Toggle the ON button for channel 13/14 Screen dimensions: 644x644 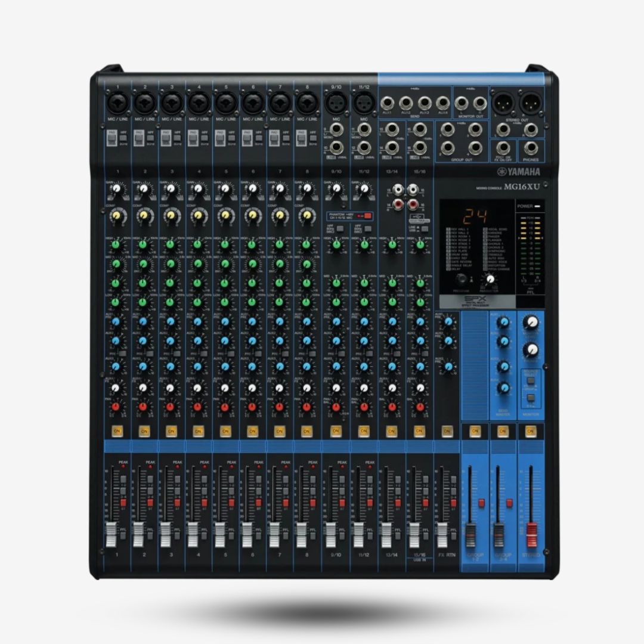point(391,431)
